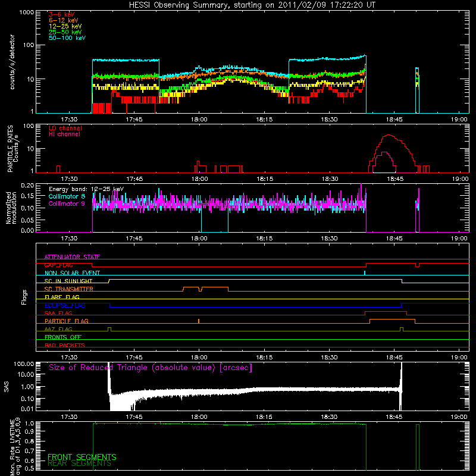Click the AAZ FLAG label

(58, 329)
